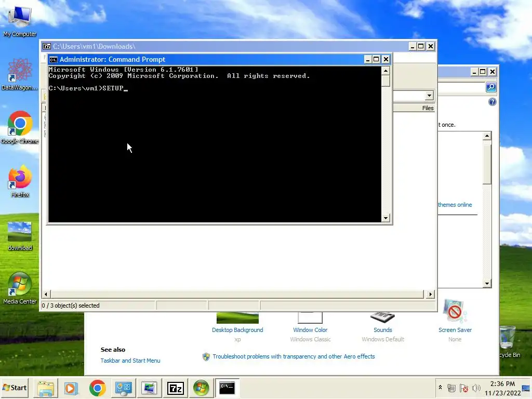This screenshot has width=532, height=399.
Task: Open the themes online link
Action: (455, 205)
